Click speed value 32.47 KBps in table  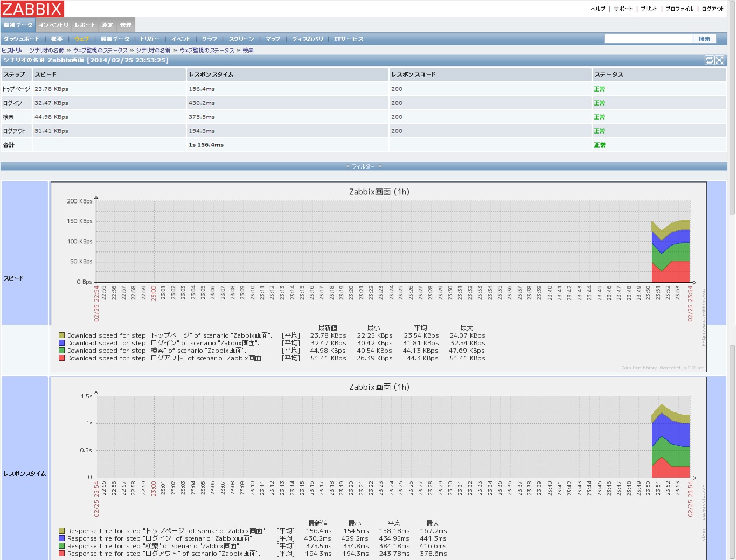[51, 103]
